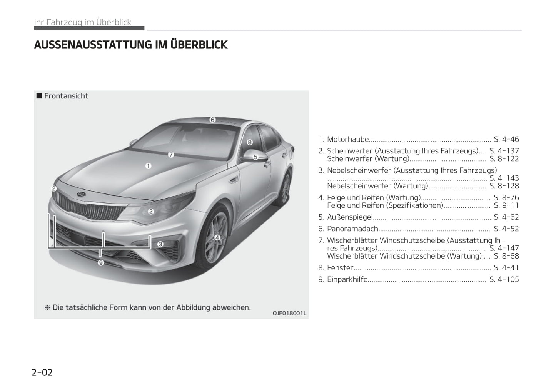Go to Panoramadach page S. 4-52
Image resolution: width=556 pixels, height=392 pixels.
(x=506, y=229)
